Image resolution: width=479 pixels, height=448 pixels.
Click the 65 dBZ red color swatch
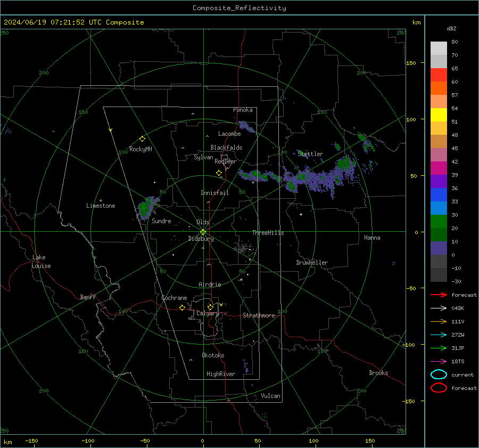tap(439, 75)
